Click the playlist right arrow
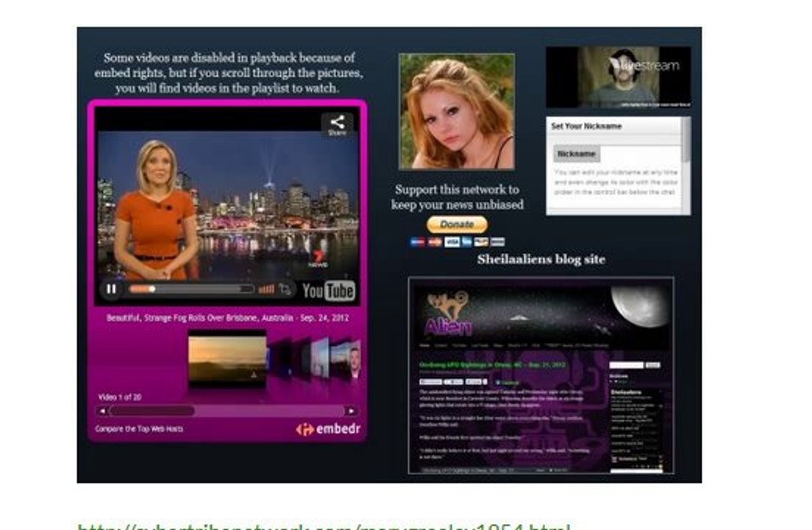Screen dimensions: 812x530 (x=352, y=411)
